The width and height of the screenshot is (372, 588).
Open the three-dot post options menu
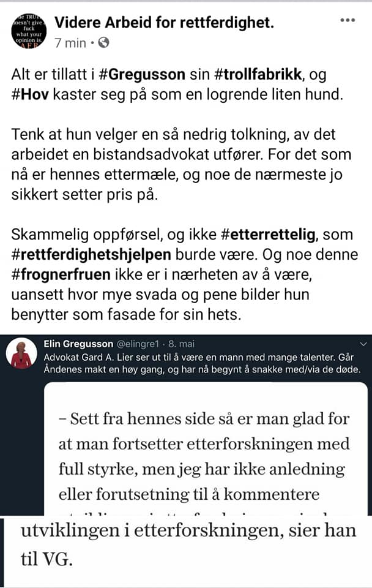[348, 20]
